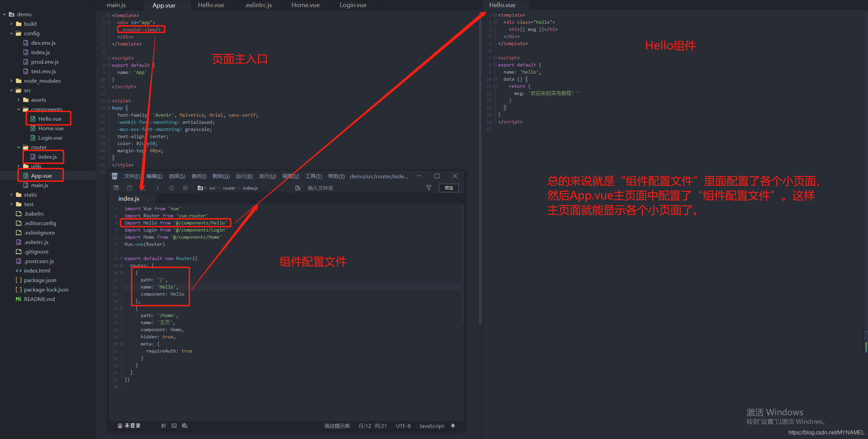Click the forward navigation arrow icon

tap(157, 188)
